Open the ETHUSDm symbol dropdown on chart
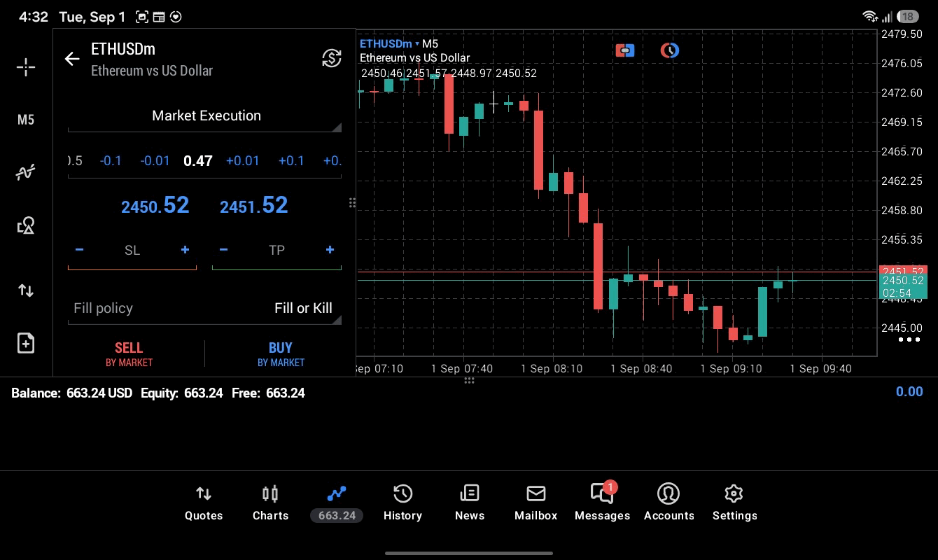Screen dimensions: 938x560 tap(389, 43)
